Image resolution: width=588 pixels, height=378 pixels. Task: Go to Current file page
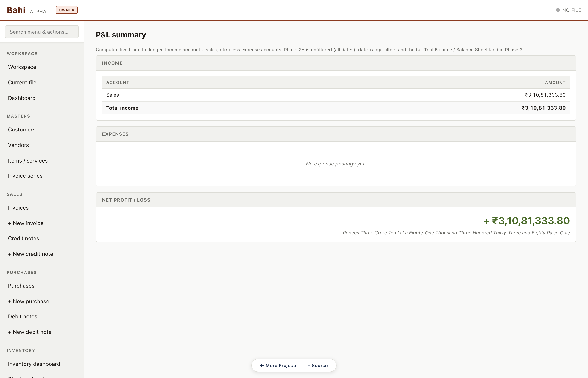click(22, 83)
